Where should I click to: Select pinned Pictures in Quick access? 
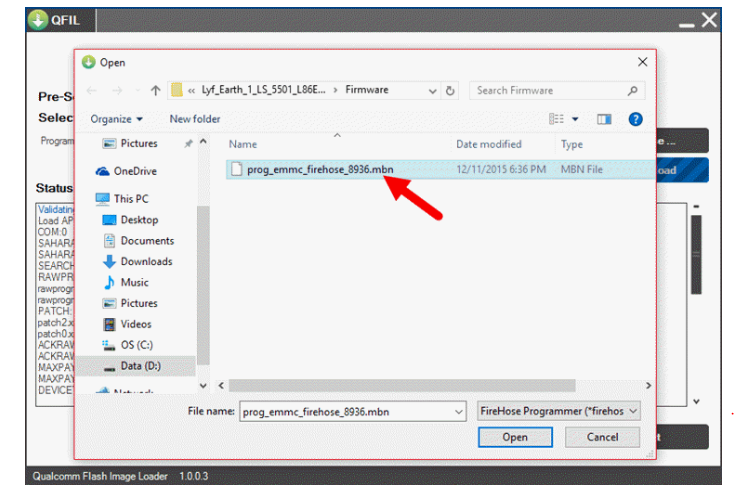[x=139, y=143]
